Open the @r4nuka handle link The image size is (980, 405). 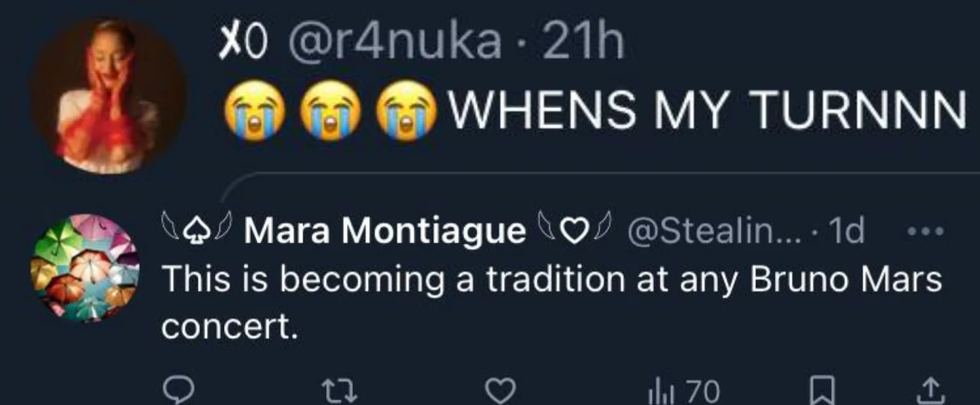[x=389, y=45]
